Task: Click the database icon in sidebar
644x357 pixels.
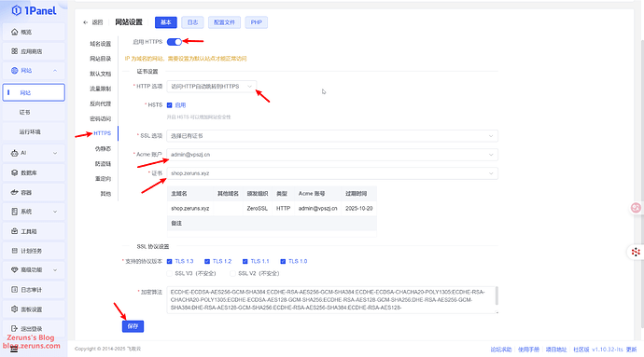Action: [14, 172]
